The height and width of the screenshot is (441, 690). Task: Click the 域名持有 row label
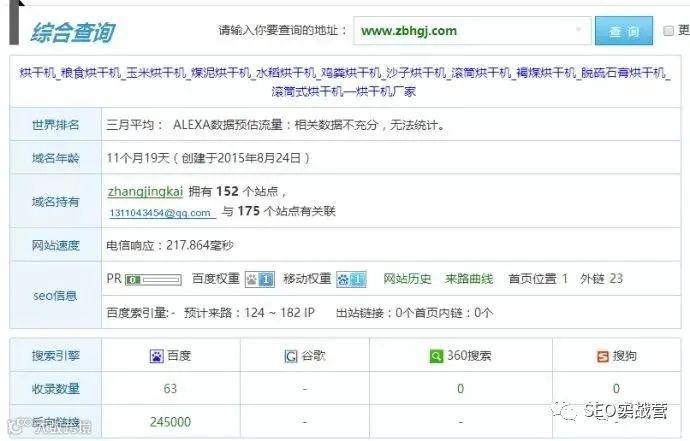pos(55,202)
